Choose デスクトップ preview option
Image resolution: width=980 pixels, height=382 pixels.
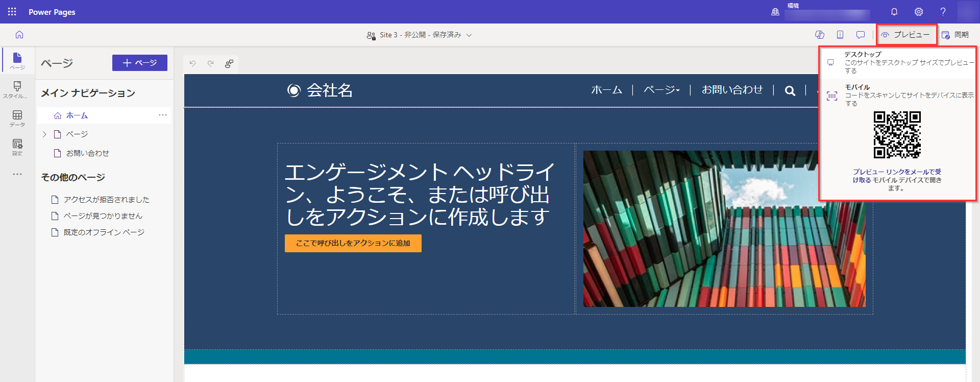[x=897, y=62]
